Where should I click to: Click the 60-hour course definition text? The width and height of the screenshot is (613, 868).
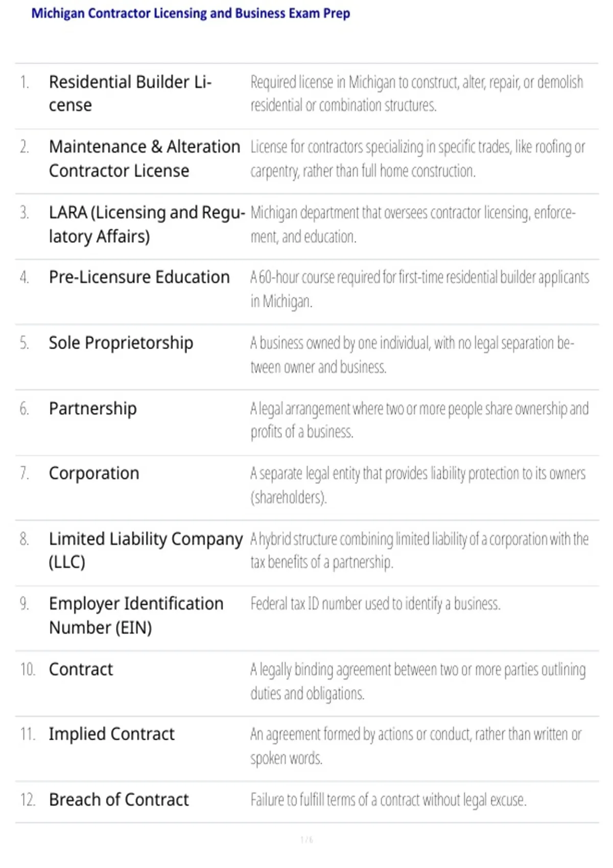[x=419, y=289]
